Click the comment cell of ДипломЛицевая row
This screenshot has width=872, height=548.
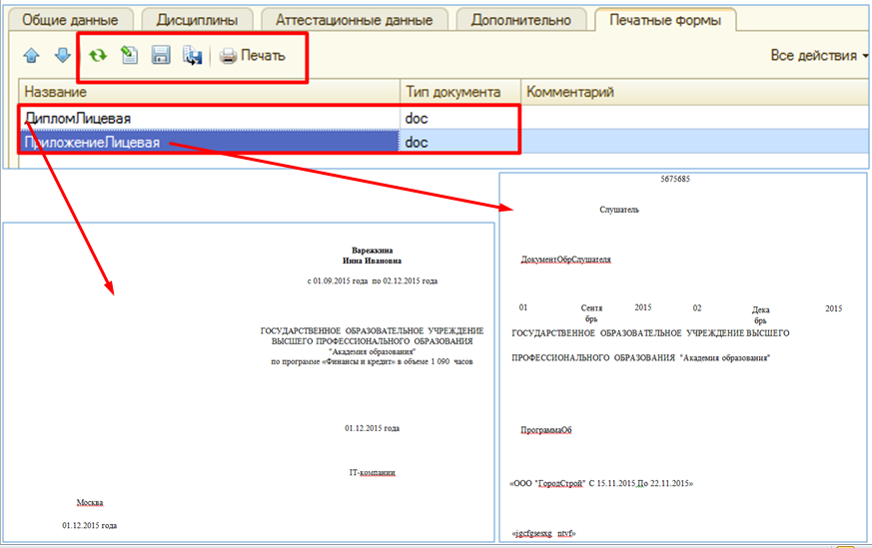(x=690, y=118)
